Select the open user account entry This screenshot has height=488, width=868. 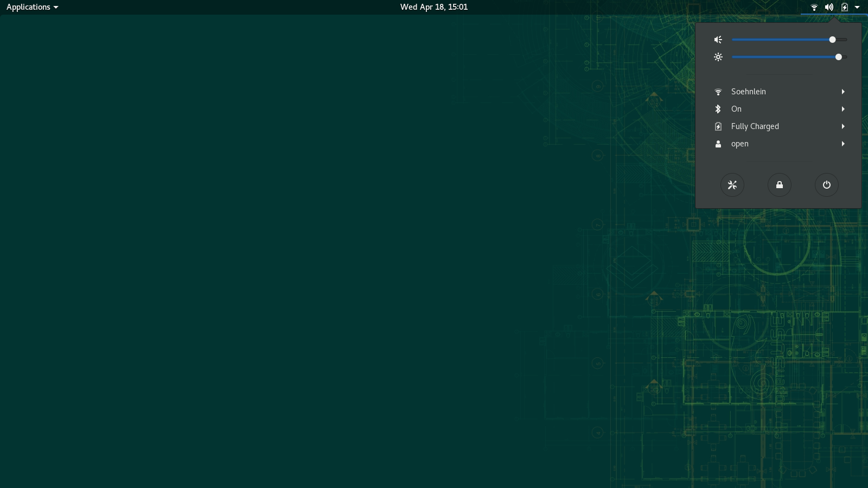click(739, 144)
